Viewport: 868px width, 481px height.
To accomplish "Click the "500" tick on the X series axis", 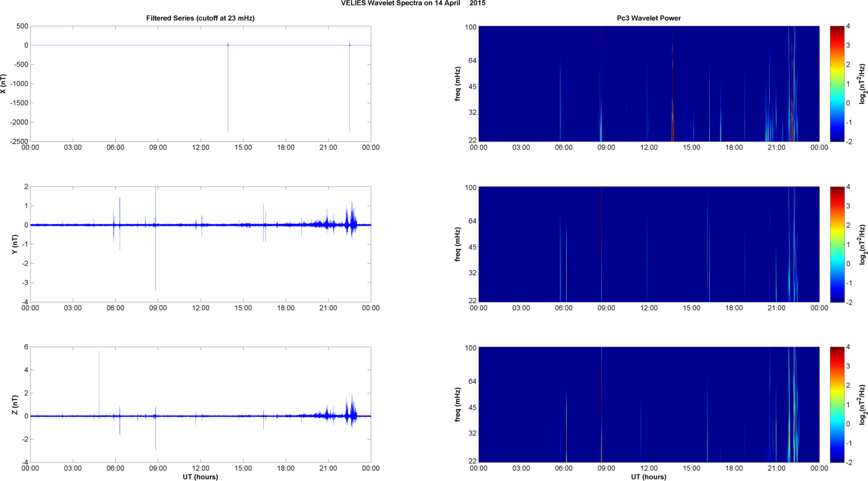I will tap(22, 26).
